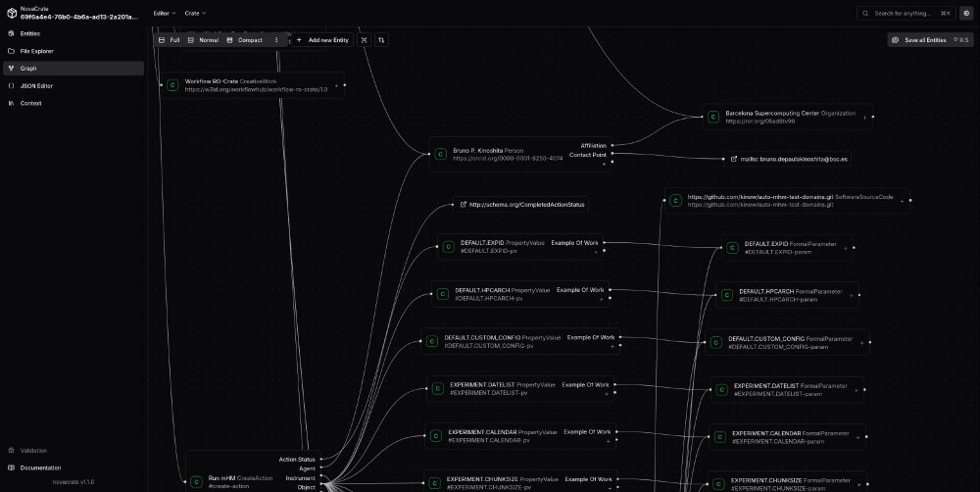Click Save all Entities button

pyautogui.click(x=930, y=40)
